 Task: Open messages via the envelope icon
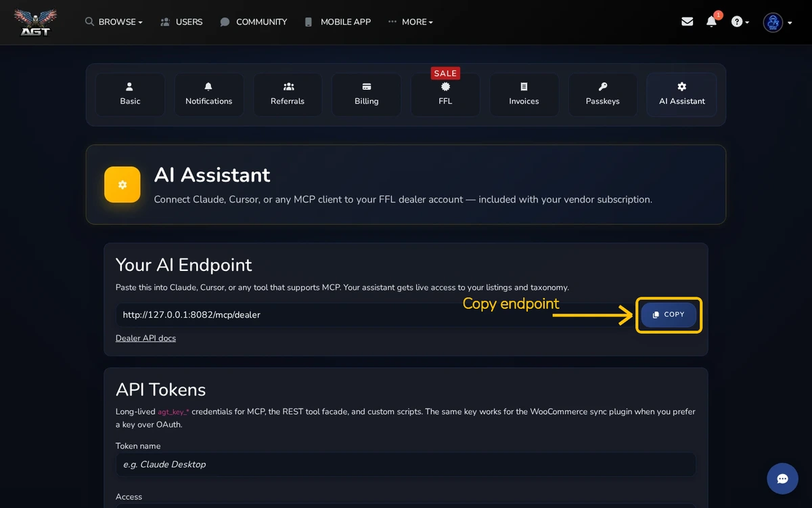click(687, 22)
